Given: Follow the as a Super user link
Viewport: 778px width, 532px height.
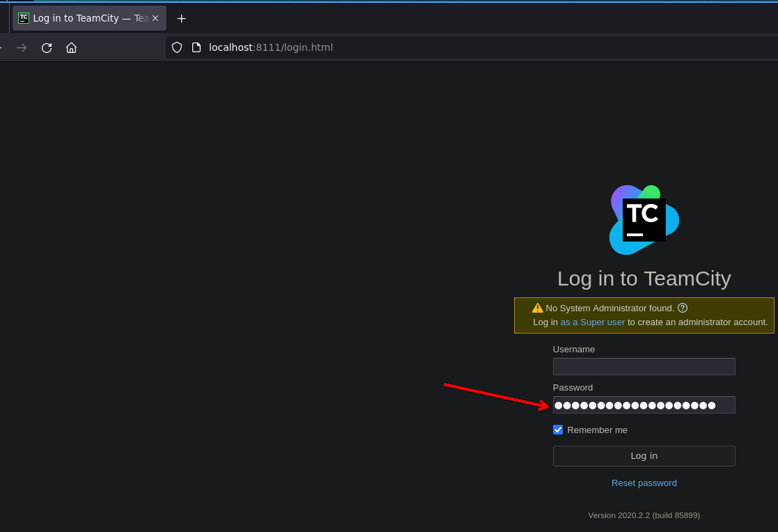Looking at the screenshot, I should coord(592,322).
